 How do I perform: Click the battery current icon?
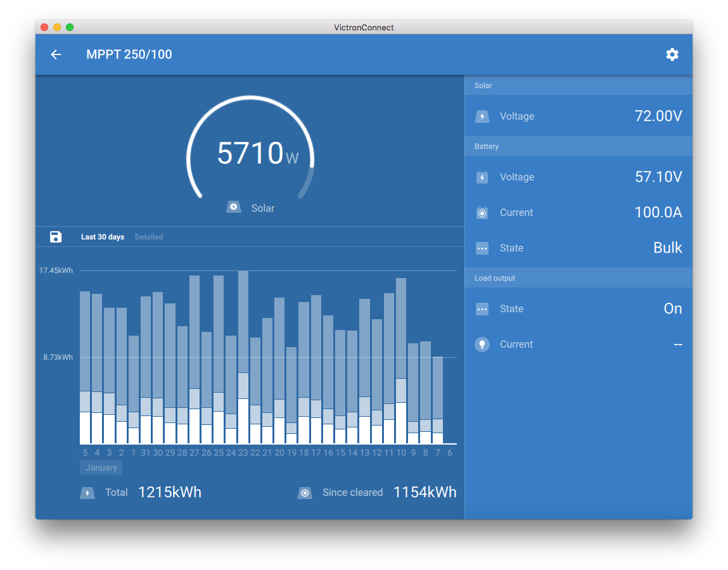(482, 213)
